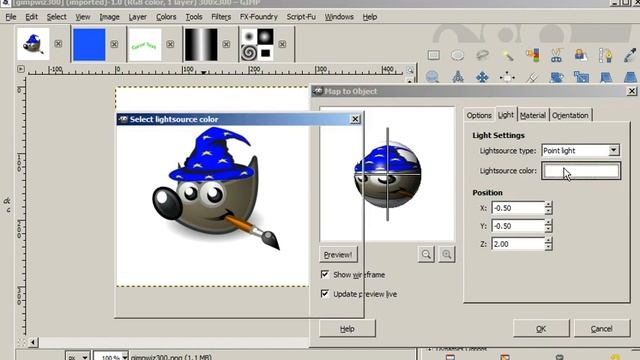Open the Select menu

(56, 17)
